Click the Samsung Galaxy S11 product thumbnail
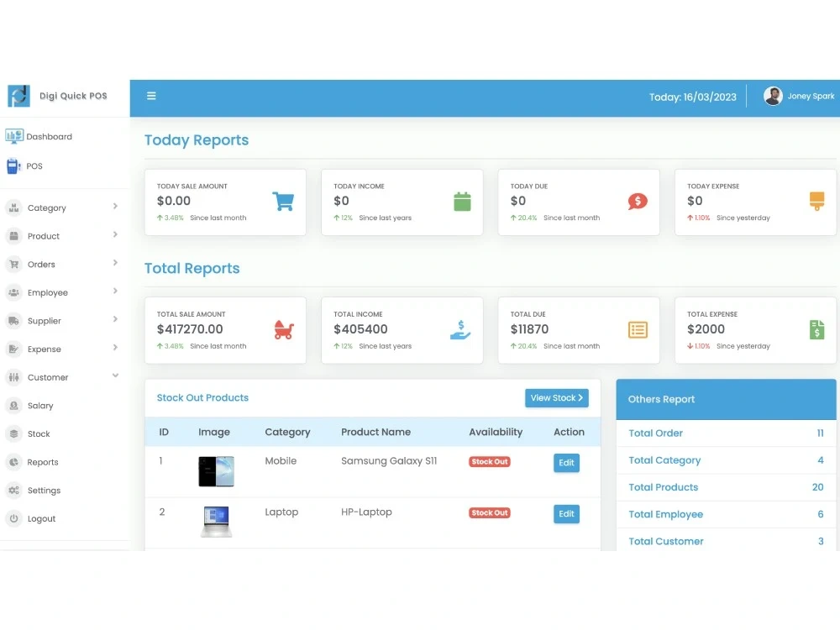Image resolution: width=840 pixels, height=630 pixels. pyautogui.click(x=217, y=471)
